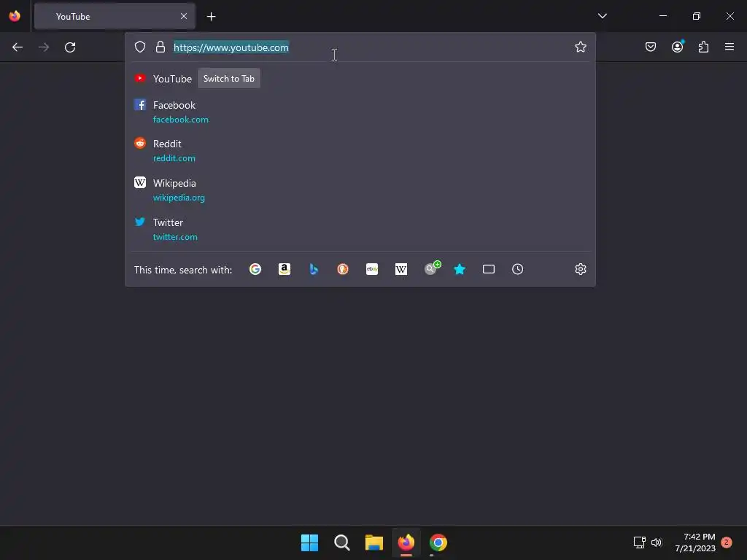This screenshot has height=560, width=747.
Task: Choose the Wikipedia suggestion
Action: tap(360, 190)
